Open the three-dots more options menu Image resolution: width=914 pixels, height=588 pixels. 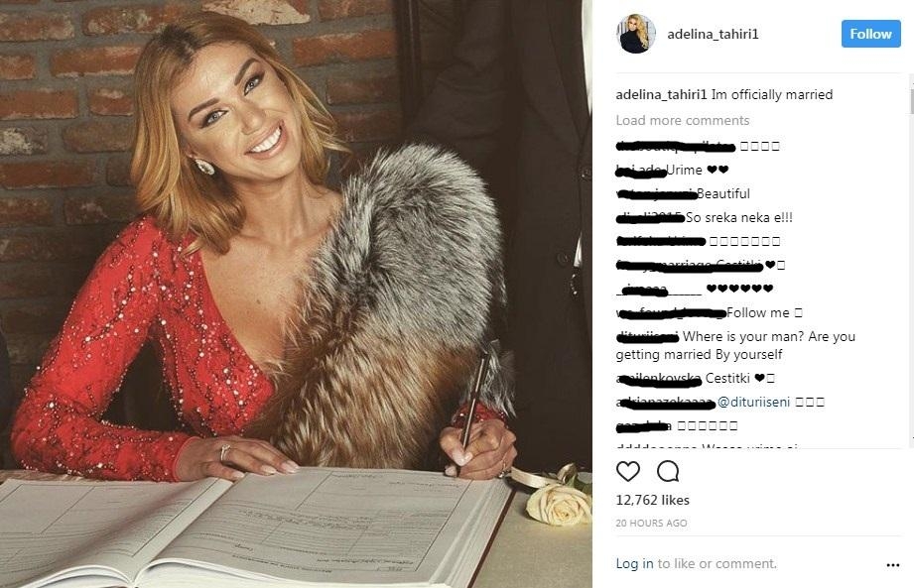click(892, 565)
